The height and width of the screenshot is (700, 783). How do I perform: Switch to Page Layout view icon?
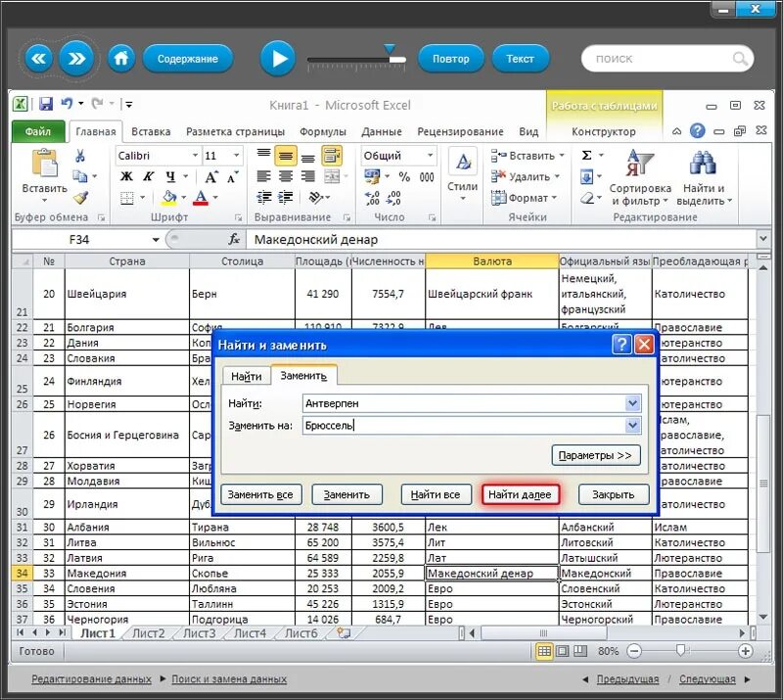(562, 651)
